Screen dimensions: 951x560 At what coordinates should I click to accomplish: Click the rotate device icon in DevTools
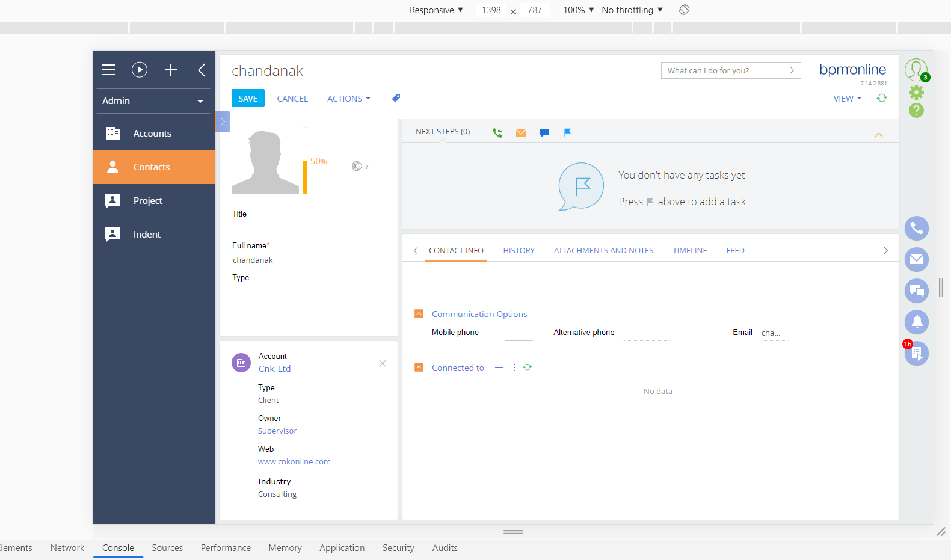(x=684, y=10)
